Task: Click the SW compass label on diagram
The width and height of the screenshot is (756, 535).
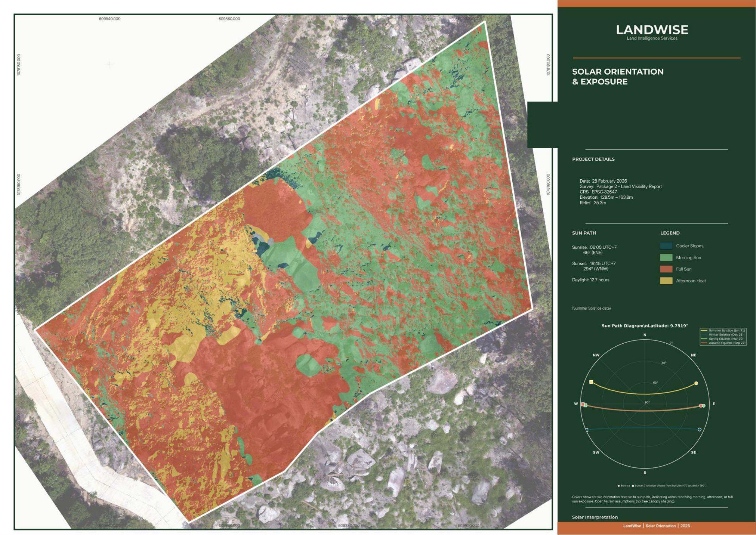Action: coord(596,452)
